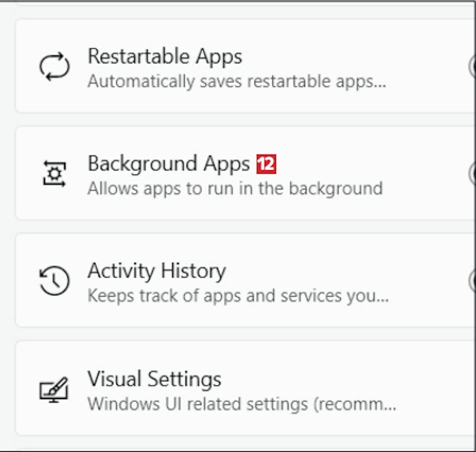This screenshot has height=452, width=476.
Task: Toggle the Background Apps switch
Action: [473, 173]
